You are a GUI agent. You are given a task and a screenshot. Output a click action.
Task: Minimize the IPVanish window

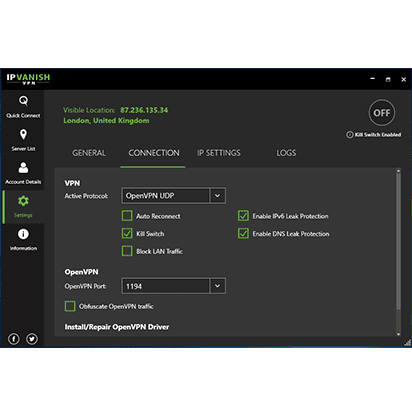[372, 79]
